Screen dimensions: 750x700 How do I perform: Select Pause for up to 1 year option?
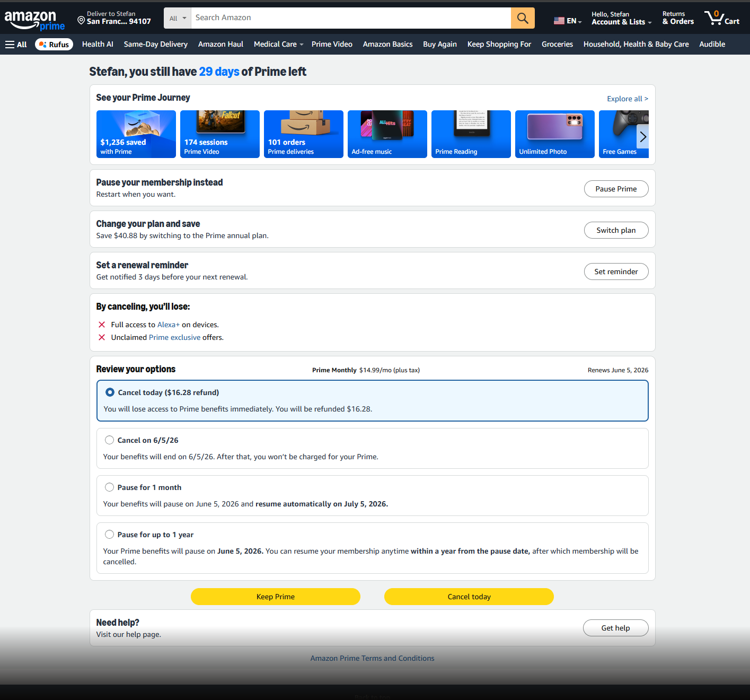[109, 535]
